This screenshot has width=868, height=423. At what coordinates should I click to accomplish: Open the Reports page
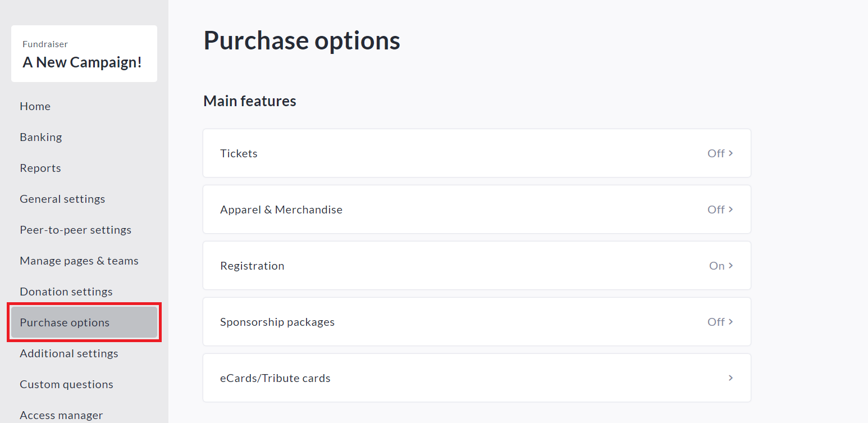pos(40,167)
